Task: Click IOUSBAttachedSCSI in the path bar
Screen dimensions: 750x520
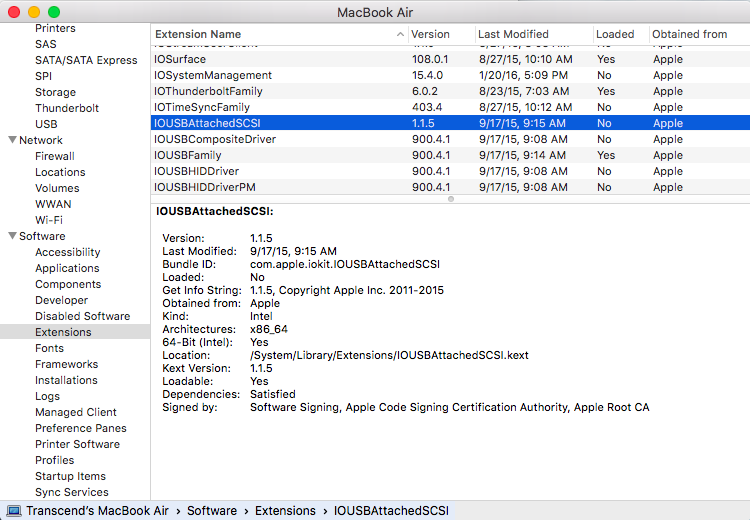Action: 391,511
